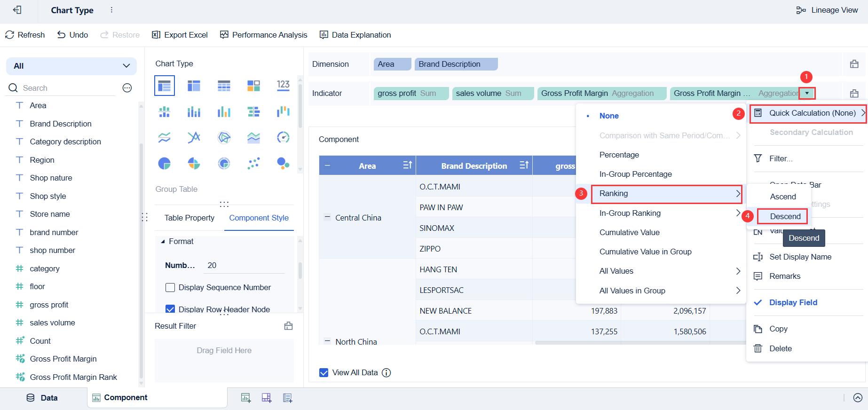868x410 pixels.
Task: Pick the scatter plot chart icon
Action: click(x=253, y=164)
